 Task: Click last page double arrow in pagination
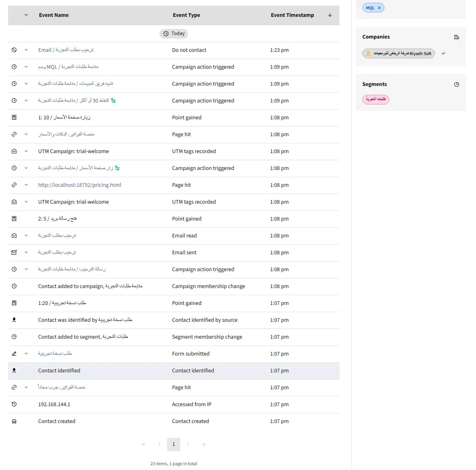(x=204, y=444)
